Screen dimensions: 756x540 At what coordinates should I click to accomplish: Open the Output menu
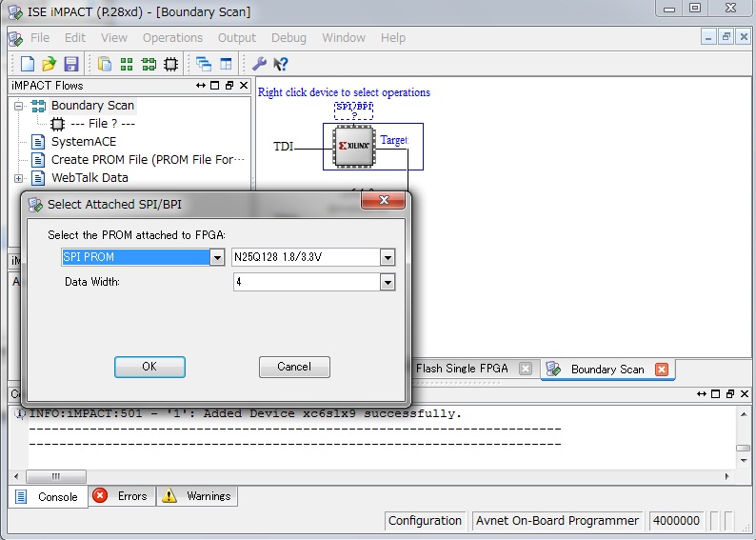(x=237, y=37)
